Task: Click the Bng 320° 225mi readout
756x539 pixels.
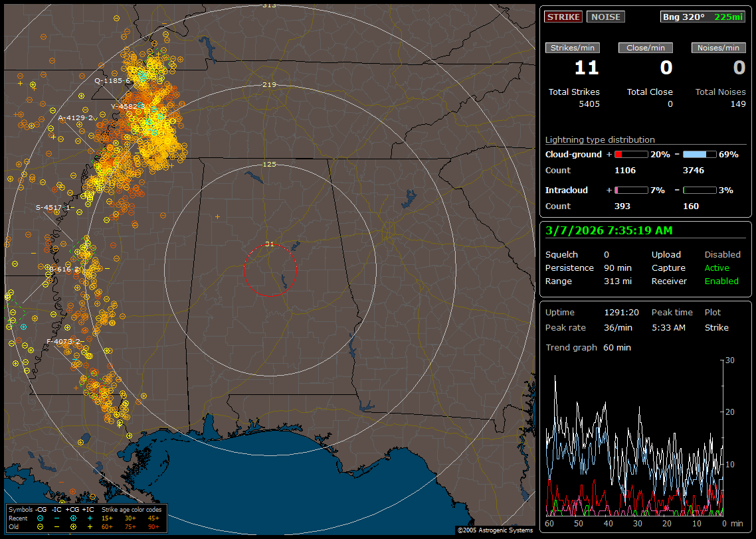Action: (703, 17)
